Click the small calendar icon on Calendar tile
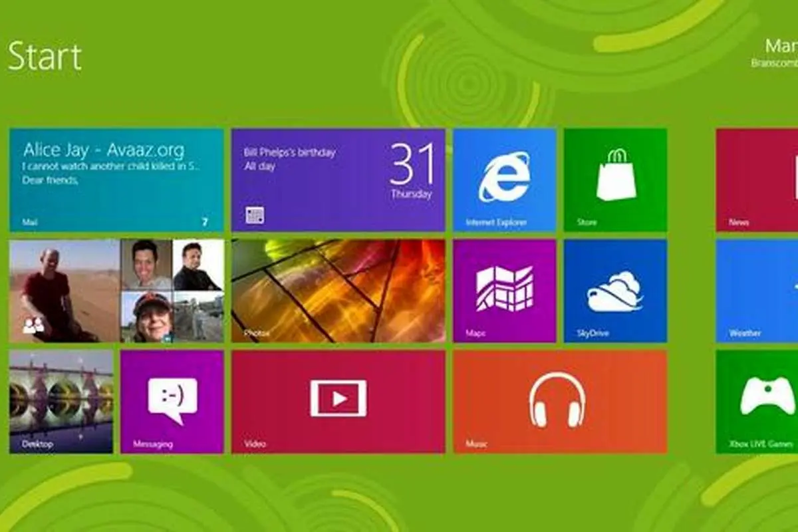 (255, 215)
